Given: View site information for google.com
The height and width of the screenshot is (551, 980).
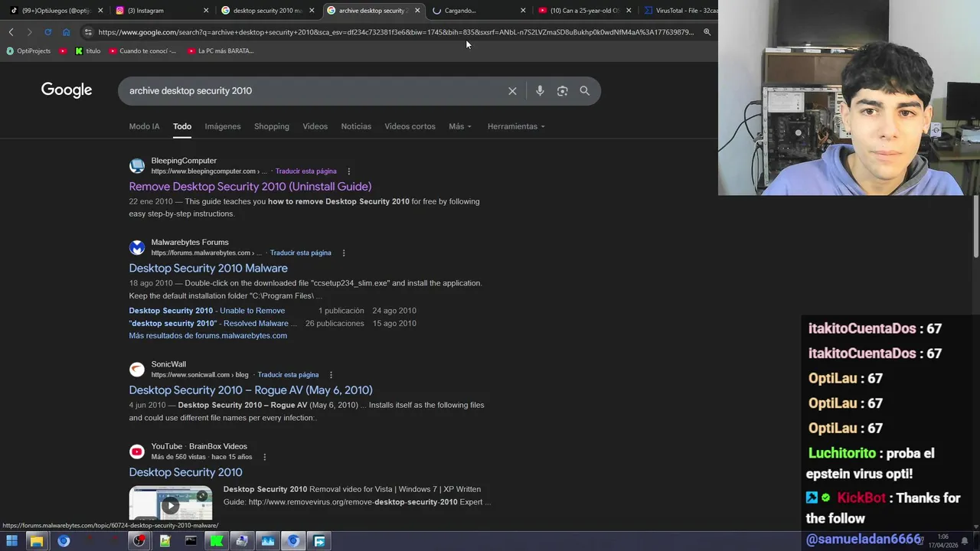Looking at the screenshot, I should 88,32.
